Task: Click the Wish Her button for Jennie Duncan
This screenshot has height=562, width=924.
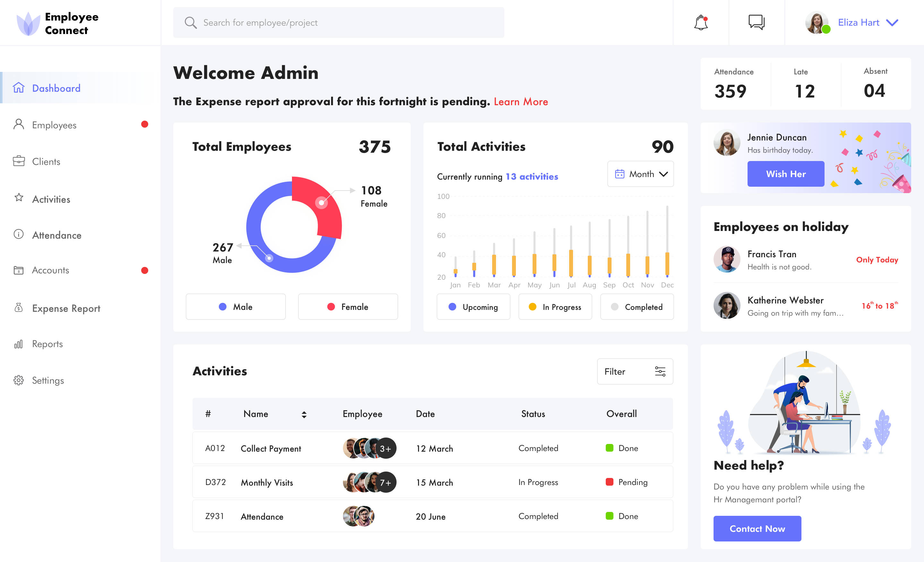Action: point(786,174)
